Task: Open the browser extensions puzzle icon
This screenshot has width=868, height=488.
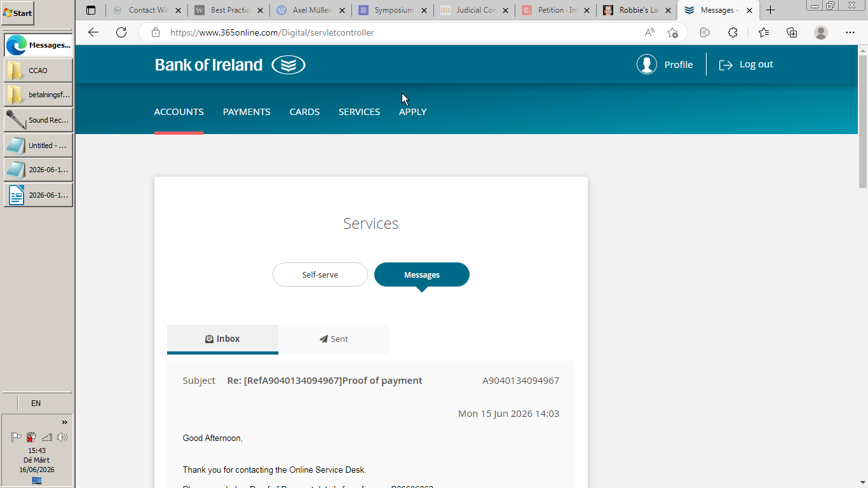Action: point(733,32)
